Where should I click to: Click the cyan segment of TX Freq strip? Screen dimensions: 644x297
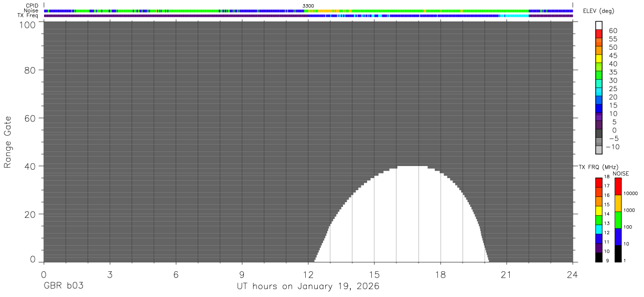click(517, 16)
